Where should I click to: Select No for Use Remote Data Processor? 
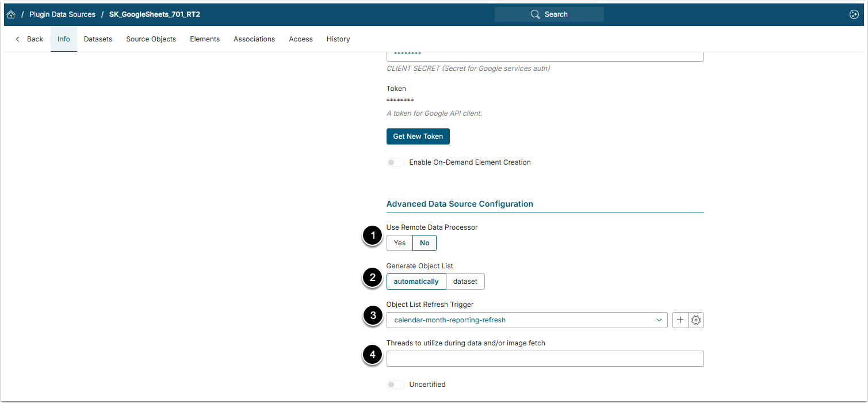[x=425, y=243]
